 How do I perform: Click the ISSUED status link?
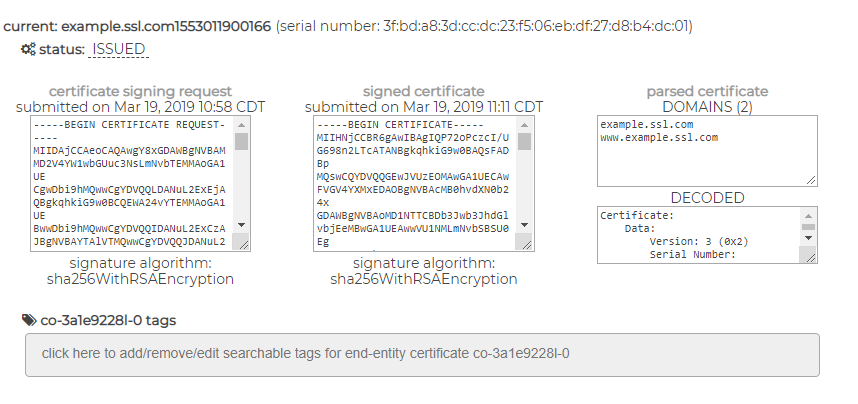pyautogui.click(x=118, y=49)
